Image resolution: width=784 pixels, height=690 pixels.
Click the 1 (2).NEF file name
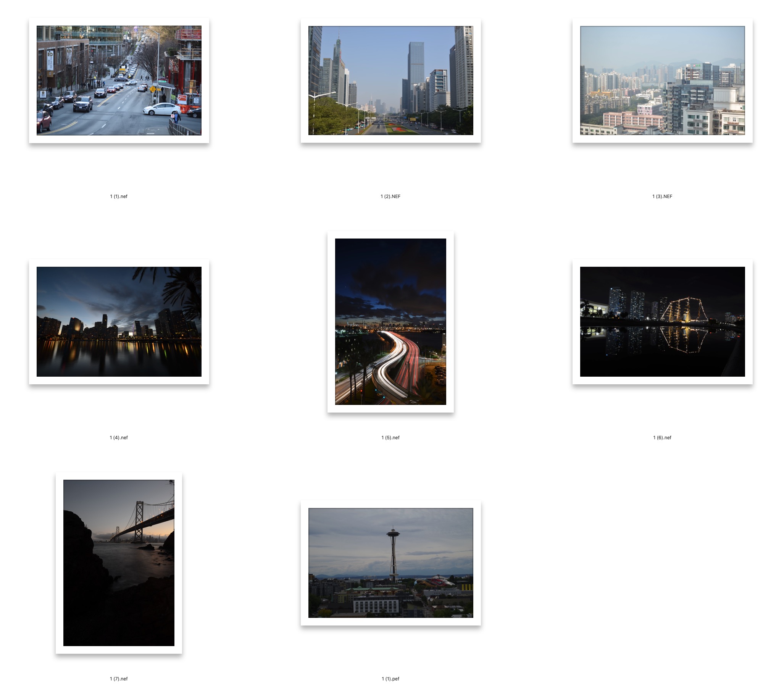[x=390, y=197]
